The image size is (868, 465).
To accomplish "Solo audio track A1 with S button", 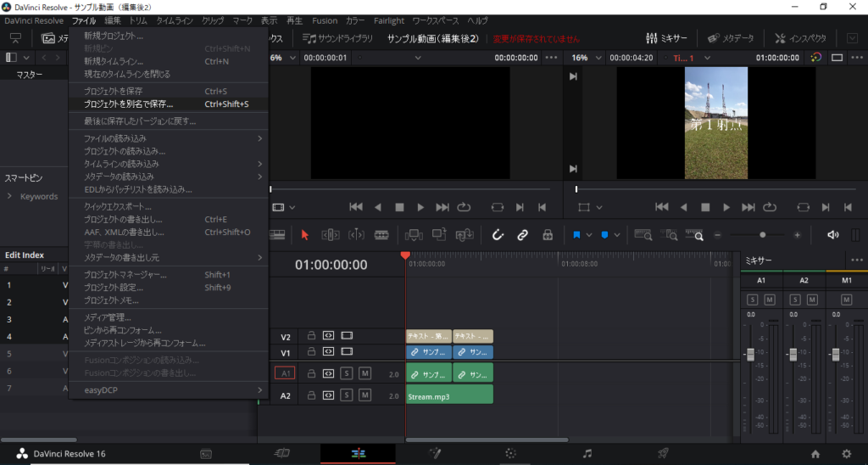I will coord(347,373).
